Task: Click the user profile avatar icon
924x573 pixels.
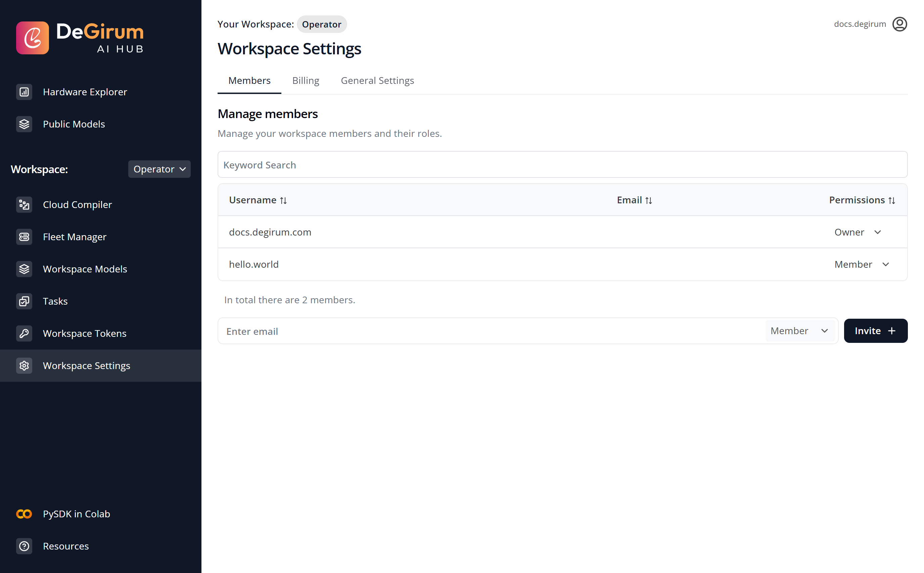Action: pos(899,24)
